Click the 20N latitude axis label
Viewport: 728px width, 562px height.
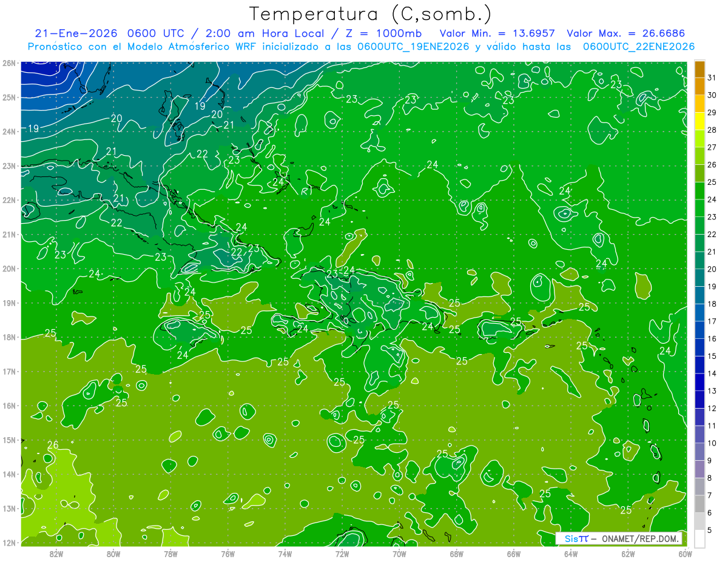[9, 269]
